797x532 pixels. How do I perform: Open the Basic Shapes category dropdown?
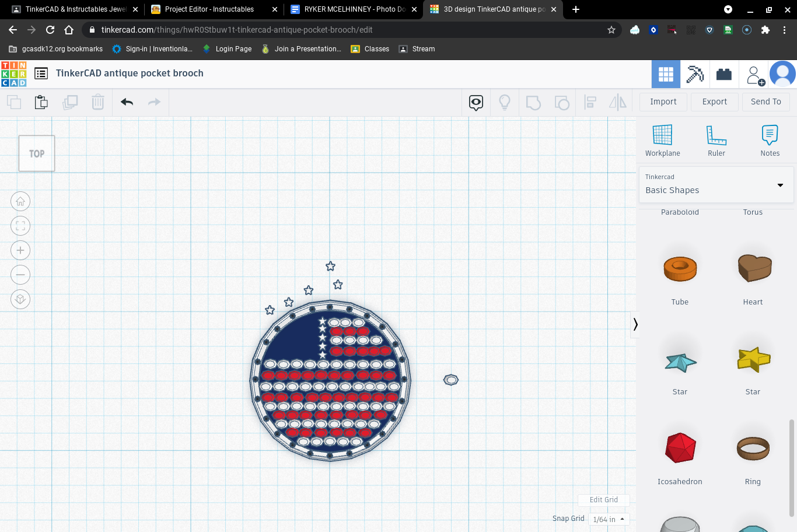click(716, 184)
